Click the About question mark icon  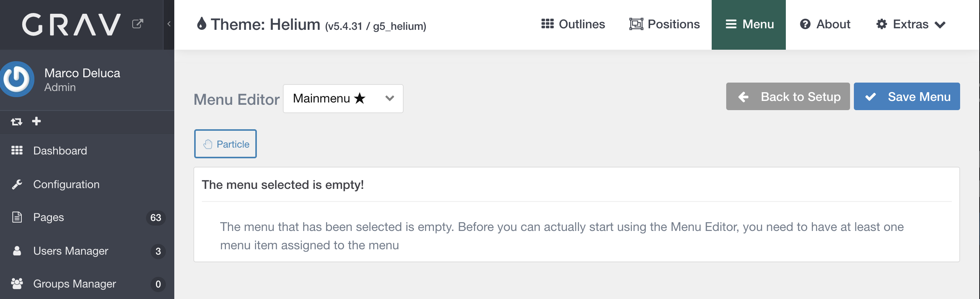coord(806,24)
